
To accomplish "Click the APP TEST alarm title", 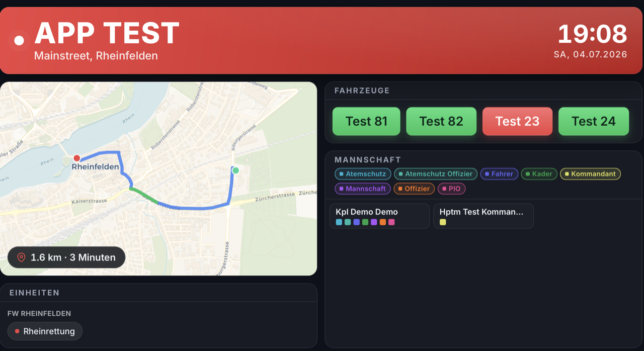I will (x=107, y=33).
